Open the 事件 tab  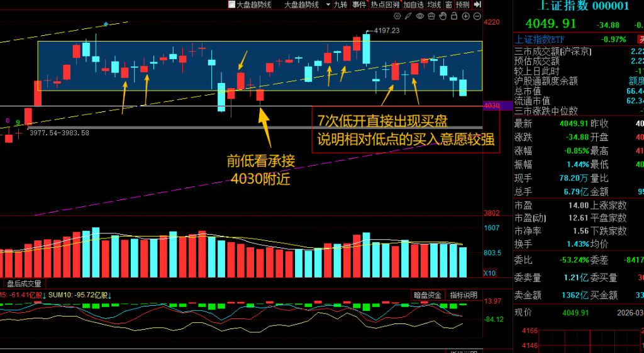359,4
